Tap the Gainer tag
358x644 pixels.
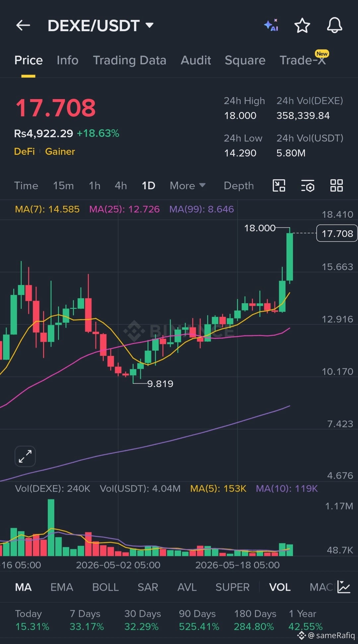pyautogui.click(x=60, y=151)
